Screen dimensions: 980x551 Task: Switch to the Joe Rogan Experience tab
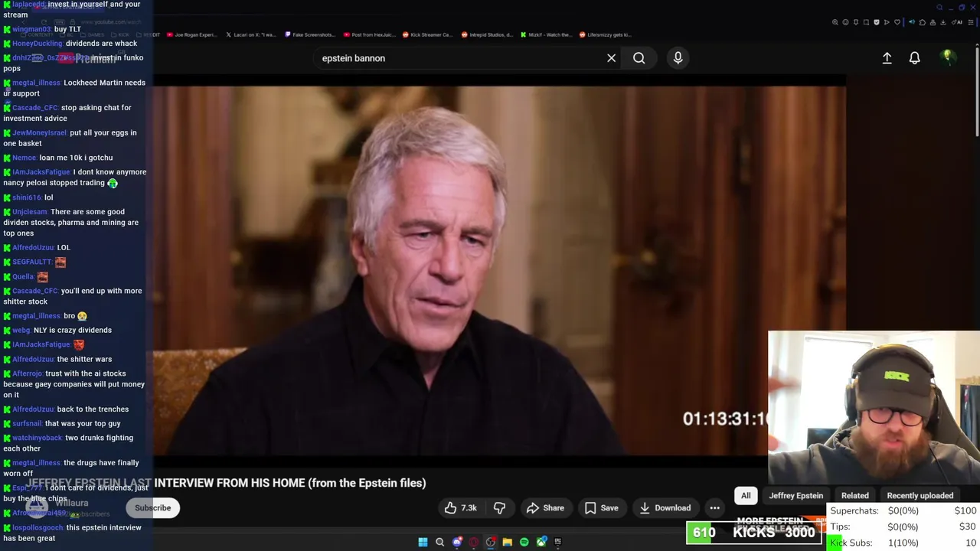pyautogui.click(x=191, y=34)
